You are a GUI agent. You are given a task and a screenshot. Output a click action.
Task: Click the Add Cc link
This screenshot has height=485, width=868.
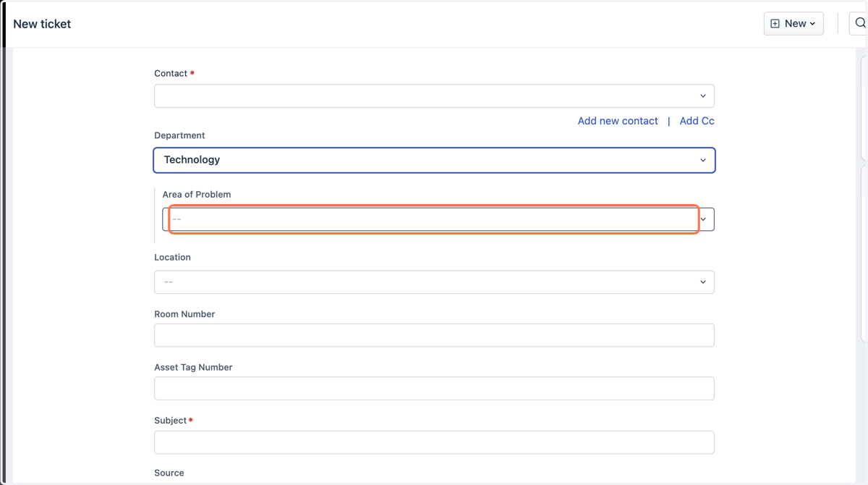click(697, 121)
